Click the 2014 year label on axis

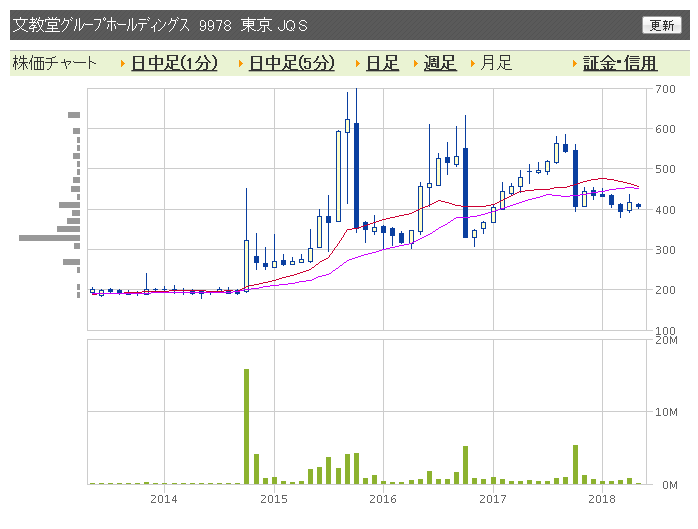[164, 499]
